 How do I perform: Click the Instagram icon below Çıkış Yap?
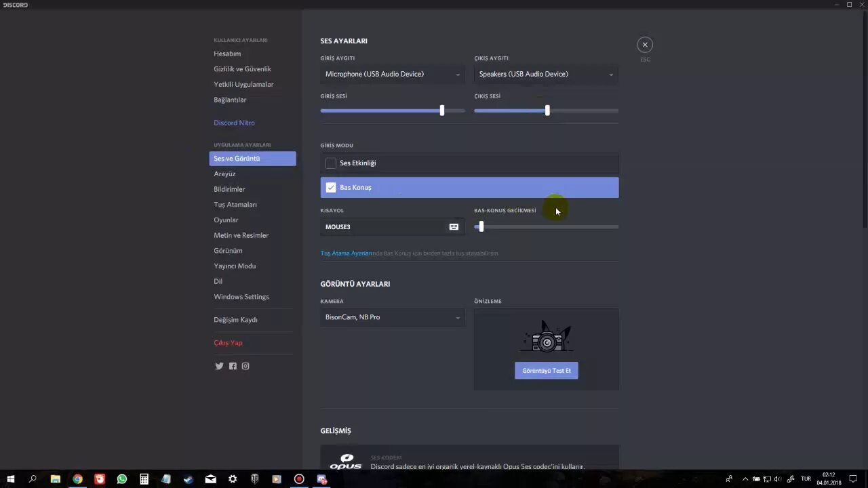245,365
